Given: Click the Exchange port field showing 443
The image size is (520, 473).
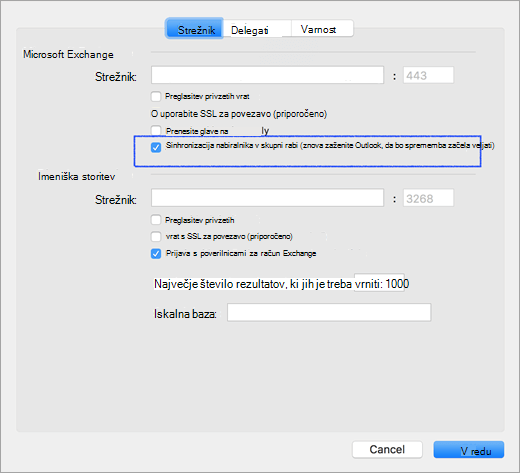Looking at the screenshot, I should pos(428,75).
